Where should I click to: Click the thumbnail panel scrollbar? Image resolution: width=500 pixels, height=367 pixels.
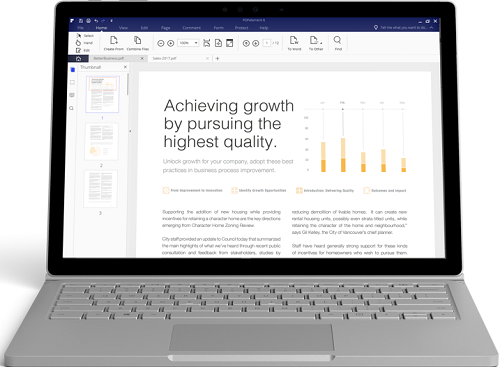[x=127, y=84]
